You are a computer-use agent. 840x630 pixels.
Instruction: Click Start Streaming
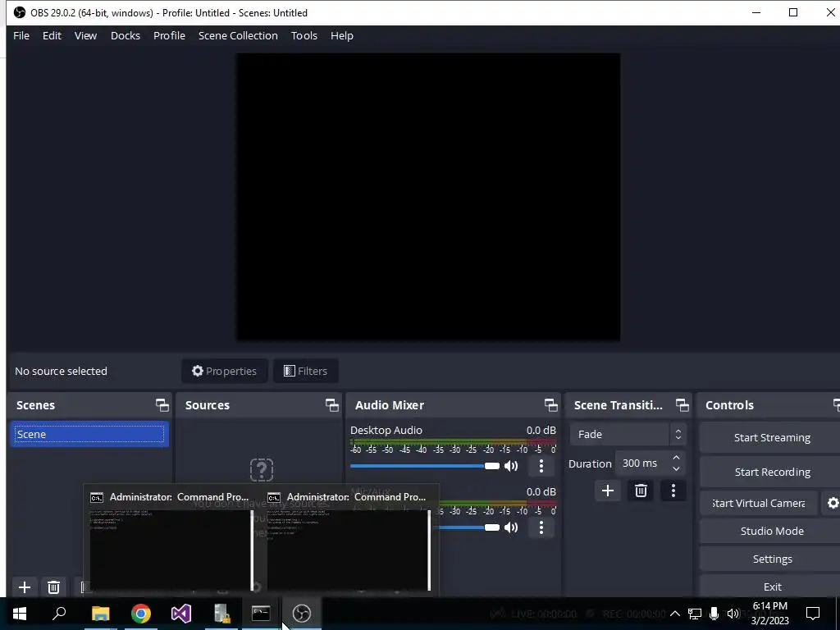[x=771, y=438]
